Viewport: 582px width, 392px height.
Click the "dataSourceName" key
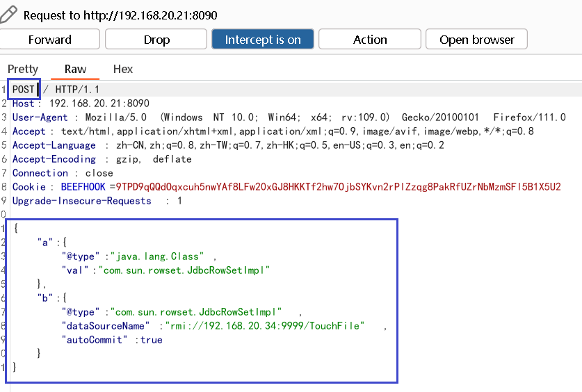[106, 326]
